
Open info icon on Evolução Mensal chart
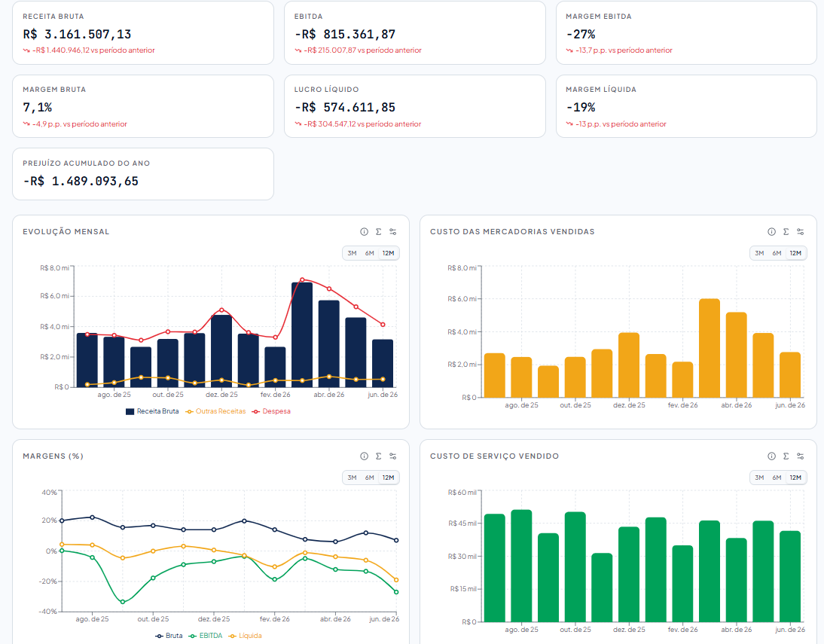pyautogui.click(x=364, y=232)
